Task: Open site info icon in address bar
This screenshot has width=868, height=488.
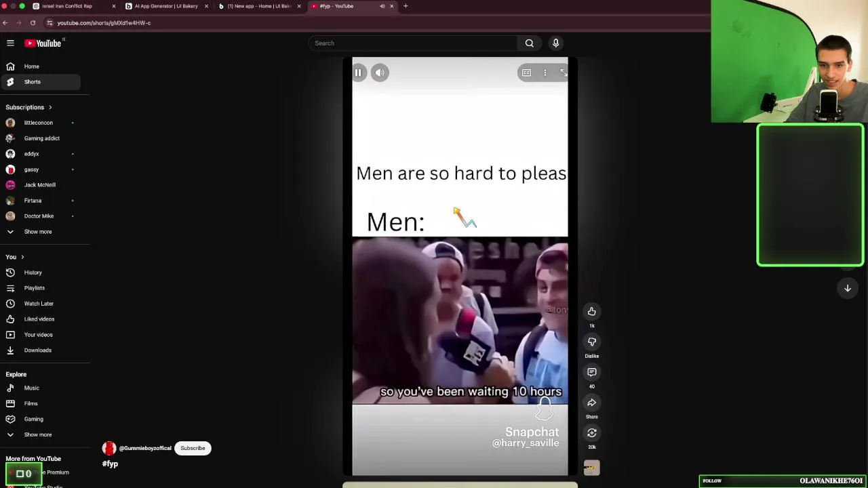Action: (50, 22)
